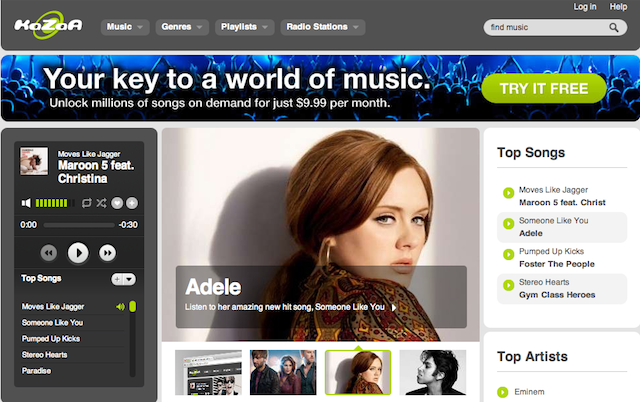Play Stereo Hearts in the right-hand Top Songs list
Viewport: 640px width, 402px height.
pyautogui.click(x=508, y=285)
